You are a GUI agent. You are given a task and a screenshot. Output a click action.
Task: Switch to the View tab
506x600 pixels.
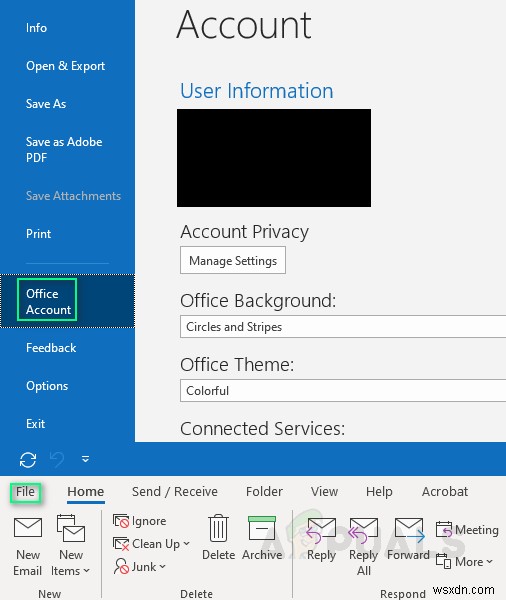point(324,492)
